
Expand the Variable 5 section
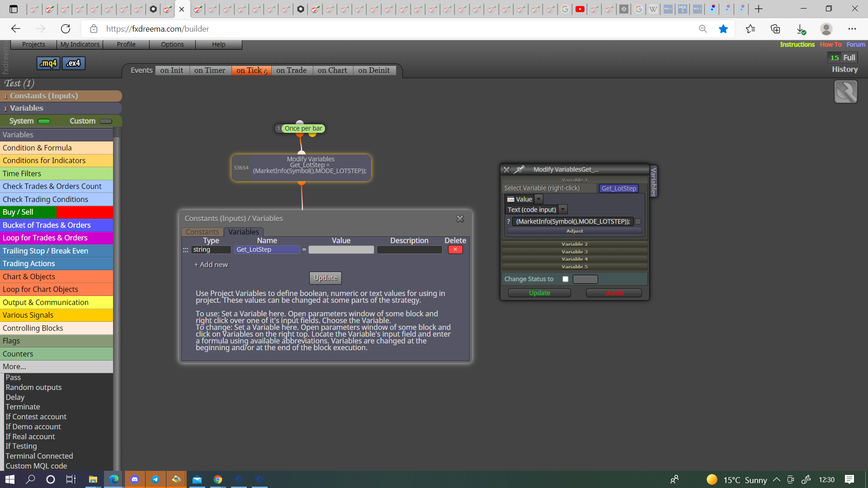575,267
